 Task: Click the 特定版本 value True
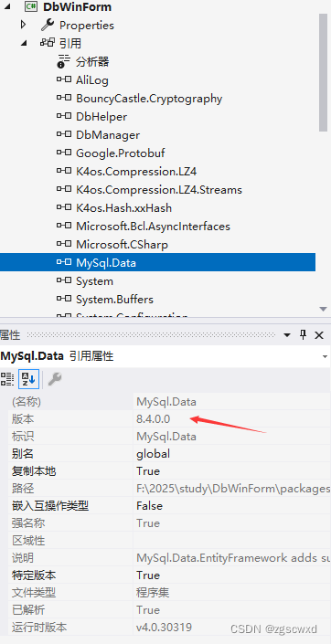coord(148,575)
